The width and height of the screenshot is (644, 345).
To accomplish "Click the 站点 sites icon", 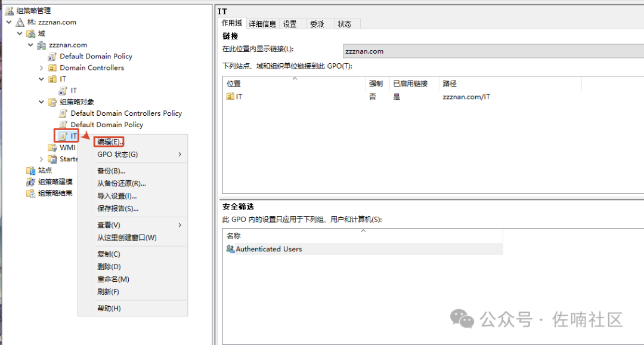I will [31, 170].
